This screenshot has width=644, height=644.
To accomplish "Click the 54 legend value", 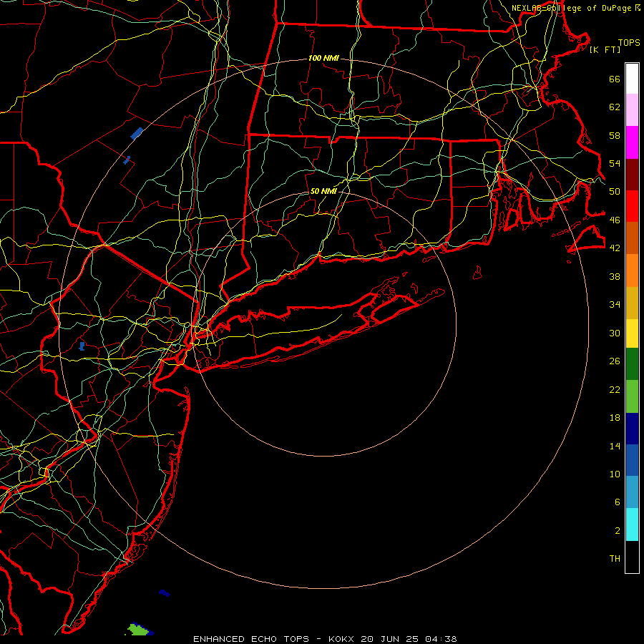I will (x=615, y=163).
